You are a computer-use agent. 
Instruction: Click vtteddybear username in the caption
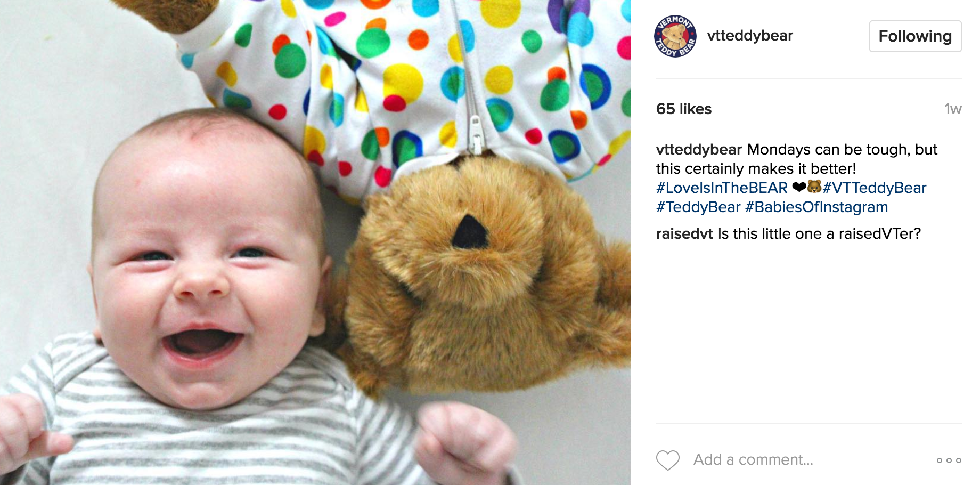[699, 149]
